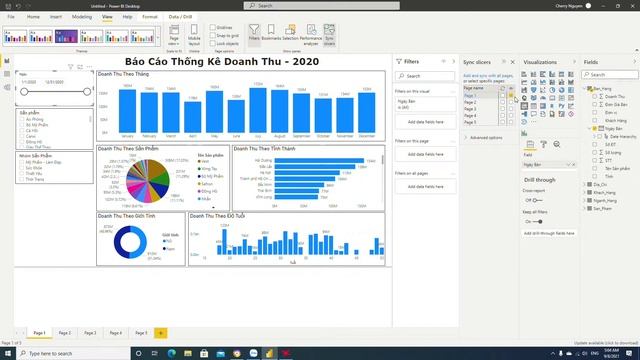The image size is (640, 360).
Task: Open Windows Start menu
Action: [7, 353]
